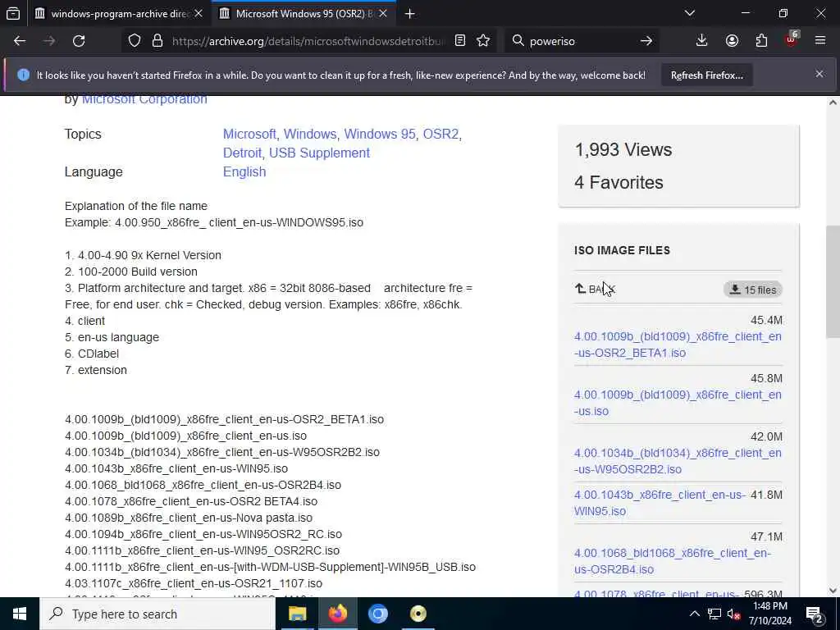Open the USB Supplement topic link
840x630 pixels.
click(319, 153)
